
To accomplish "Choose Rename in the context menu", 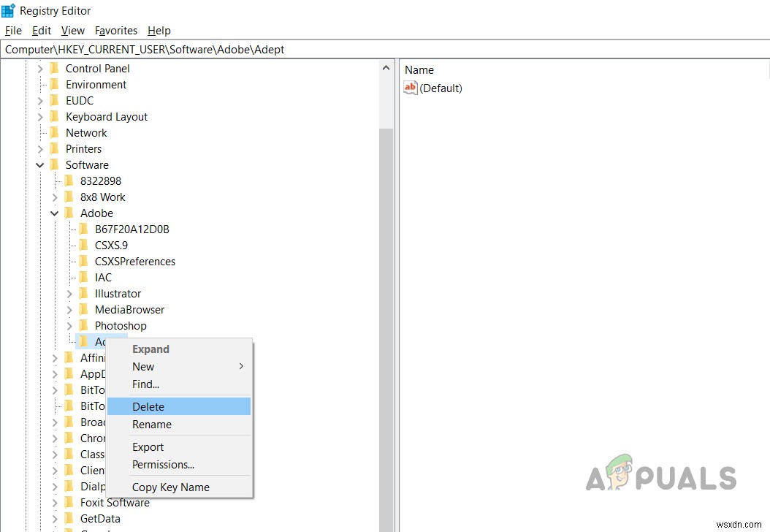I will click(152, 424).
